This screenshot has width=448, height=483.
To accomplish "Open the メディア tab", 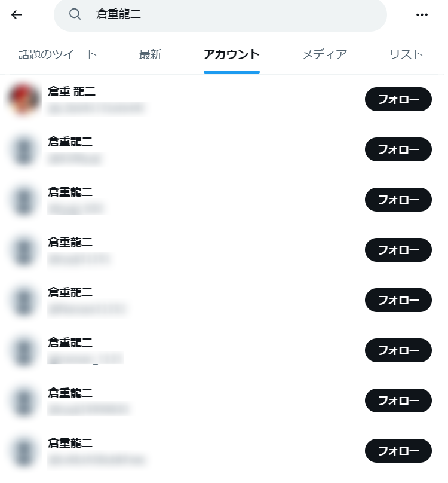I will pyautogui.click(x=324, y=54).
